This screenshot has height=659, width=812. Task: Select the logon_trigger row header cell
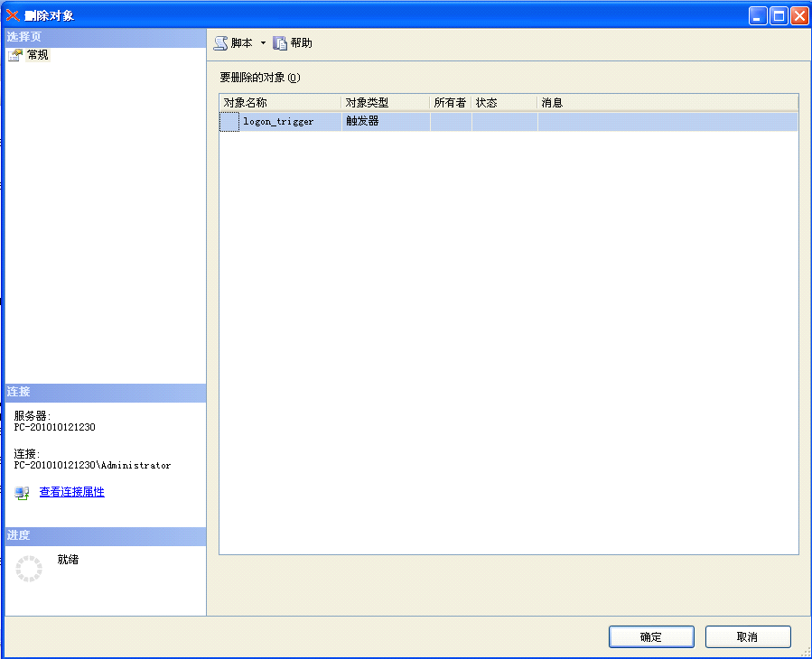click(x=229, y=122)
